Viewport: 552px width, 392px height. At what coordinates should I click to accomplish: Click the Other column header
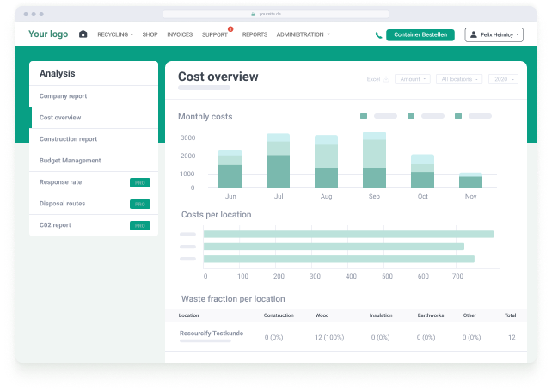[469, 315]
